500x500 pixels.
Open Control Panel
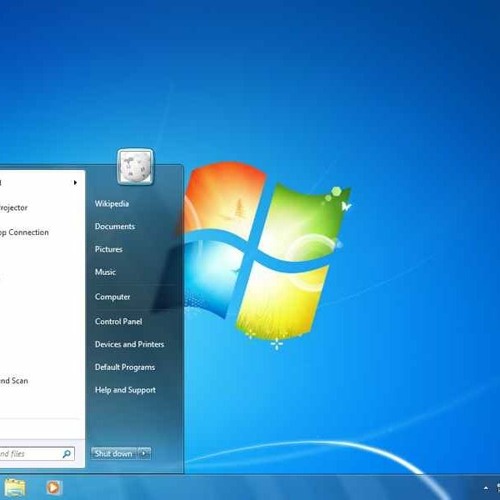[x=119, y=321]
